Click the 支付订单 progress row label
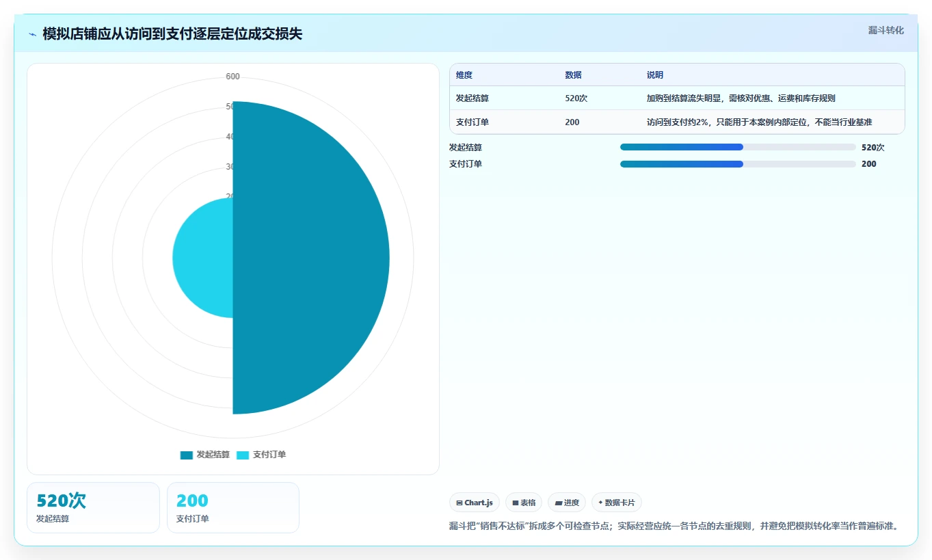This screenshot has height=560, width=932. (466, 164)
